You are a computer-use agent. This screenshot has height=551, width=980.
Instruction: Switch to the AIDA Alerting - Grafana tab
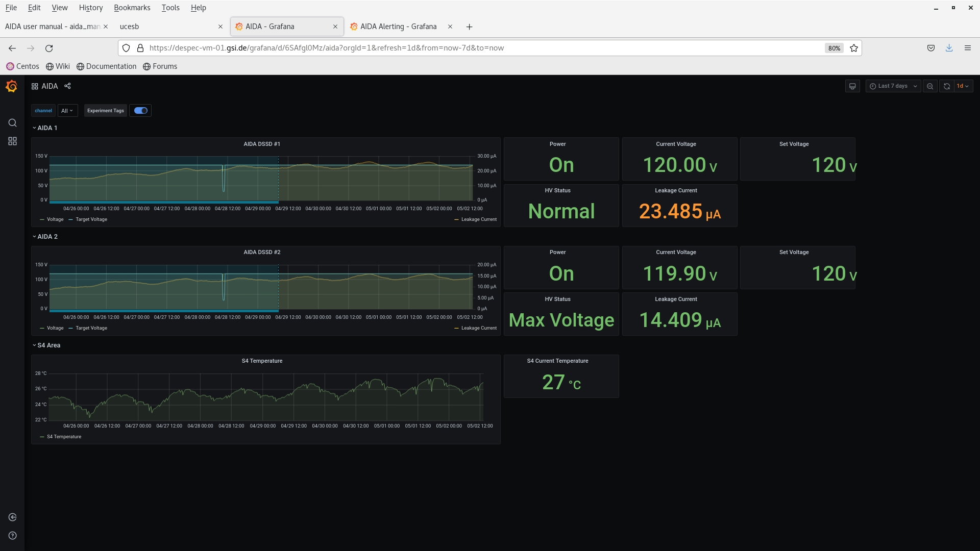pos(398,27)
